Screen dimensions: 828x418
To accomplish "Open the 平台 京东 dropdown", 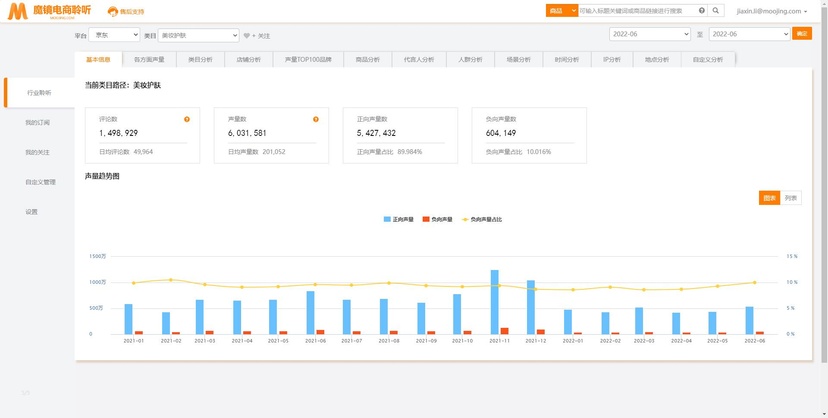I will (114, 35).
